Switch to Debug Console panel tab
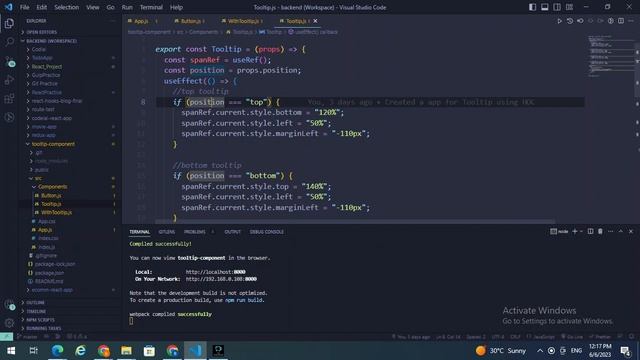640x360 pixels. point(267,232)
